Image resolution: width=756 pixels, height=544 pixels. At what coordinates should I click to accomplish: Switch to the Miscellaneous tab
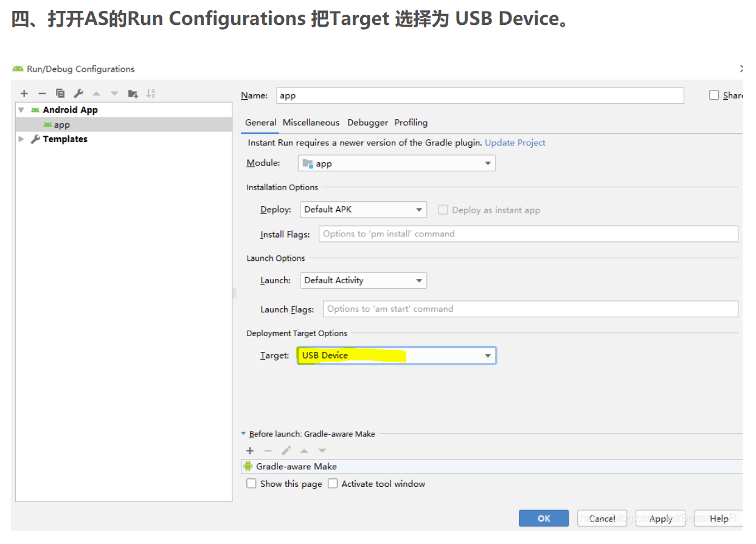[x=311, y=123]
